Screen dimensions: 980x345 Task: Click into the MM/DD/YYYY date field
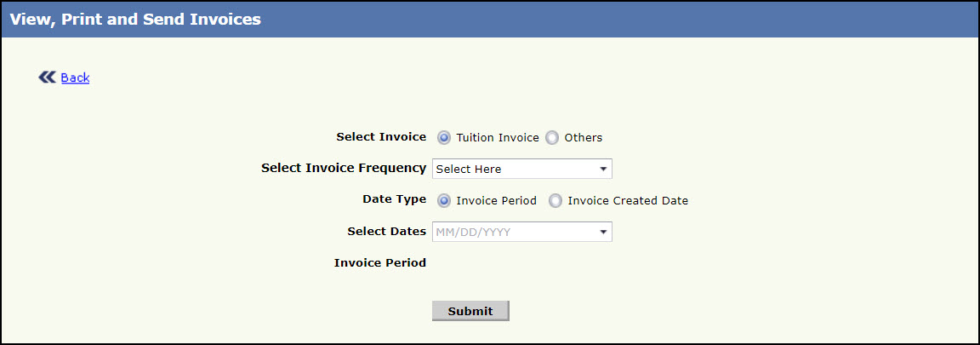[510, 232]
